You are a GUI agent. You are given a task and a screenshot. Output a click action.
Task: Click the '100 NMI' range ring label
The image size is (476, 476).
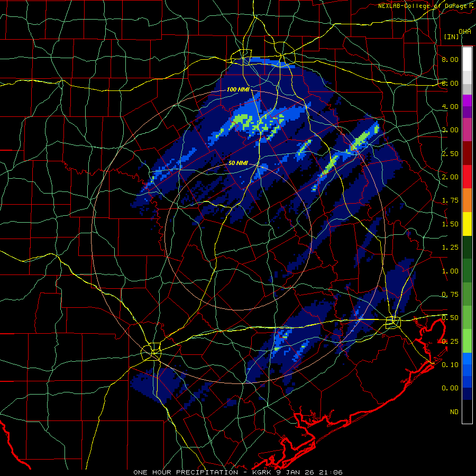coord(239,89)
